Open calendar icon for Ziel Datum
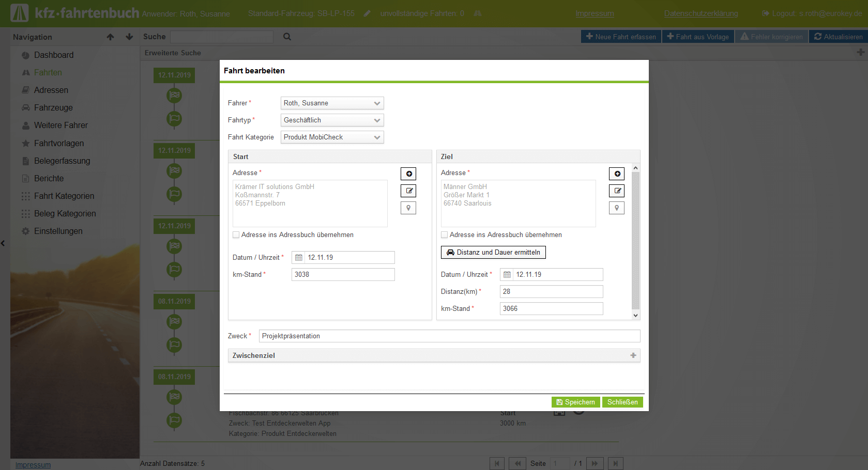Viewport: 868px width, 470px height. pos(507,274)
